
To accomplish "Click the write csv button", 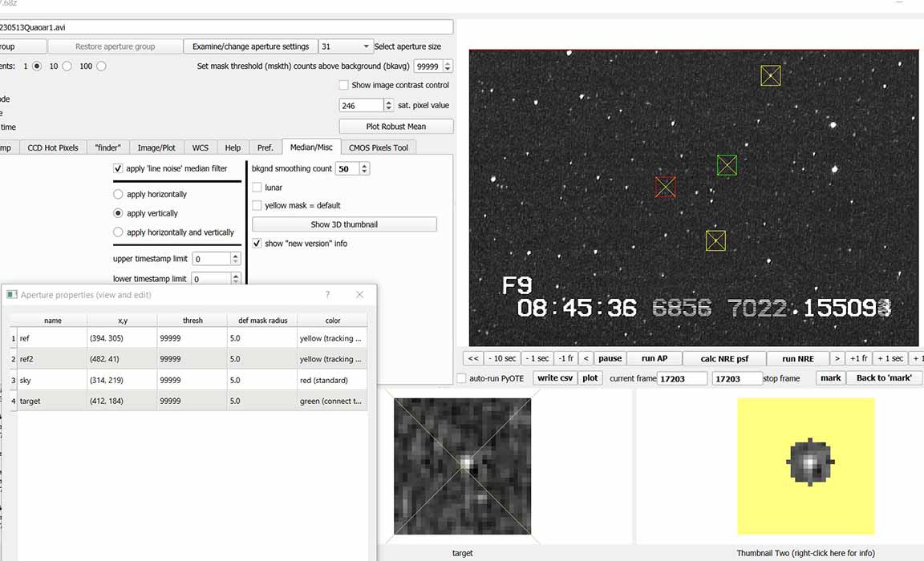I will pyautogui.click(x=555, y=378).
